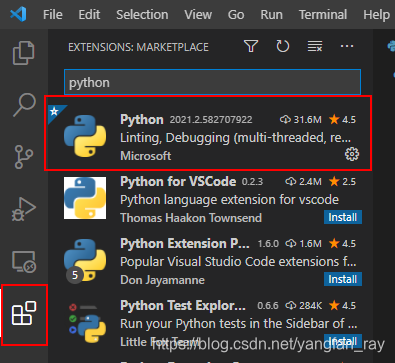Open the Run and Debug view
The image size is (395, 363).
24,209
